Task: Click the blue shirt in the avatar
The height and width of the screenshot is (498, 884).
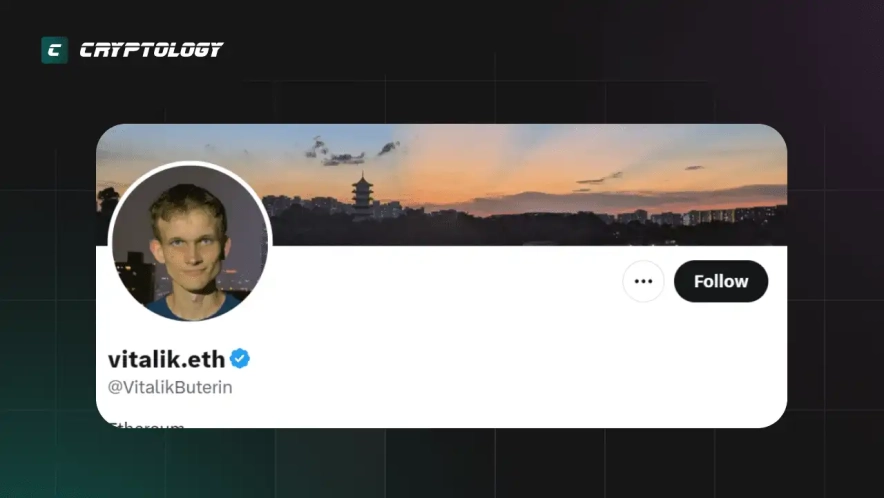Action: tap(192, 308)
